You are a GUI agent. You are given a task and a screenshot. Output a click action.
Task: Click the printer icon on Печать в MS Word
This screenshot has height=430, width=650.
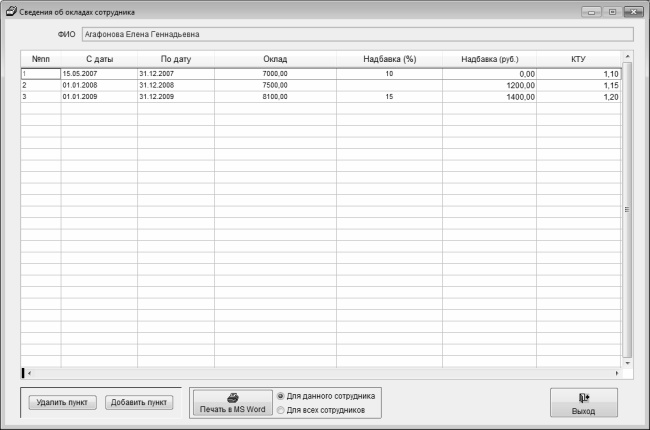(233, 397)
